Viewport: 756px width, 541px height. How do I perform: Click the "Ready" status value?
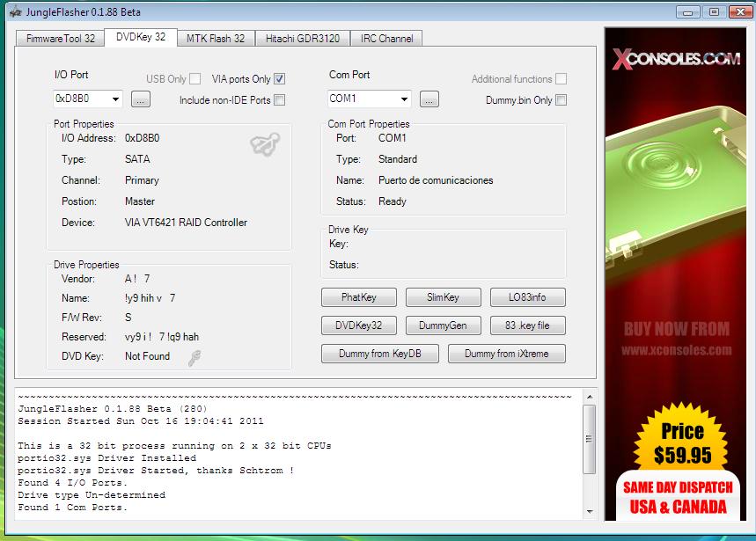click(393, 201)
